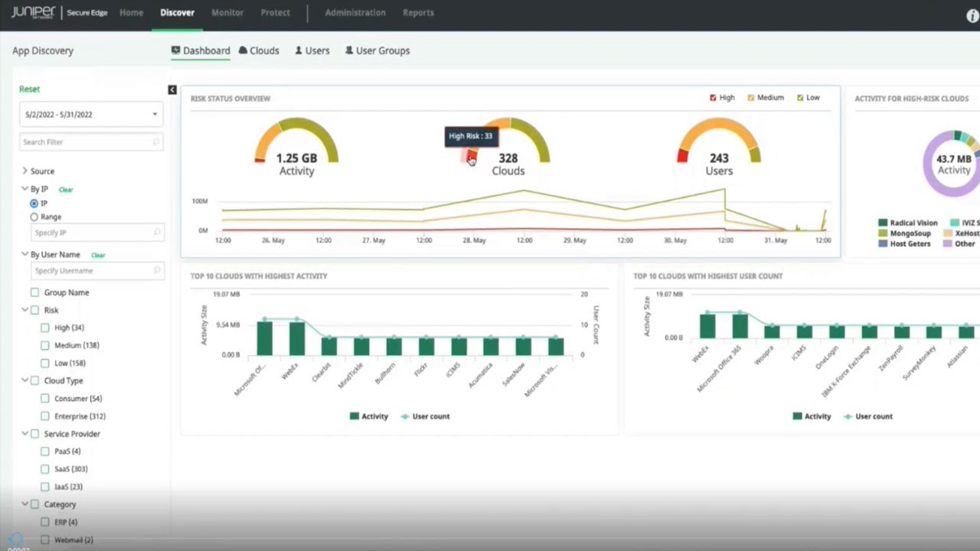Image resolution: width=980 pixels, height=551 pixels.
Task: Toggle User count legend in user count chart
Action: pyautogui.click(x=868, y=416)
